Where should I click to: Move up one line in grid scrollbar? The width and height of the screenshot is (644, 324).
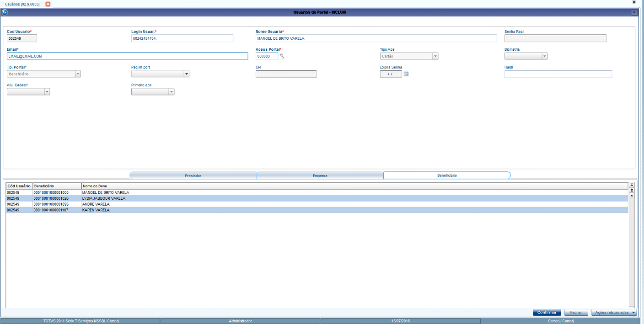pyautogui.click(x=632, y=195)
